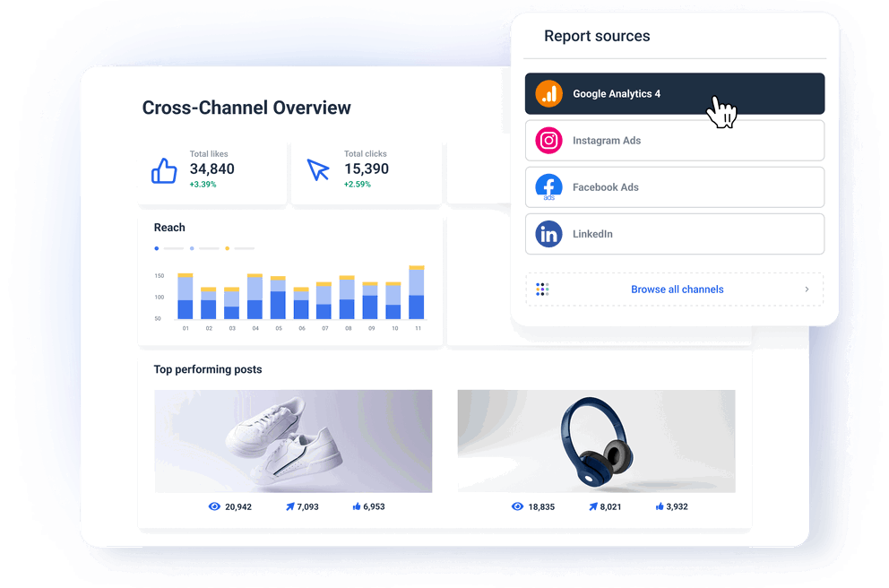Viewport: 889px width, 588px height.
Task: Toggle the dark blue series in the Reach legend
Action: (x=156, y=248)
